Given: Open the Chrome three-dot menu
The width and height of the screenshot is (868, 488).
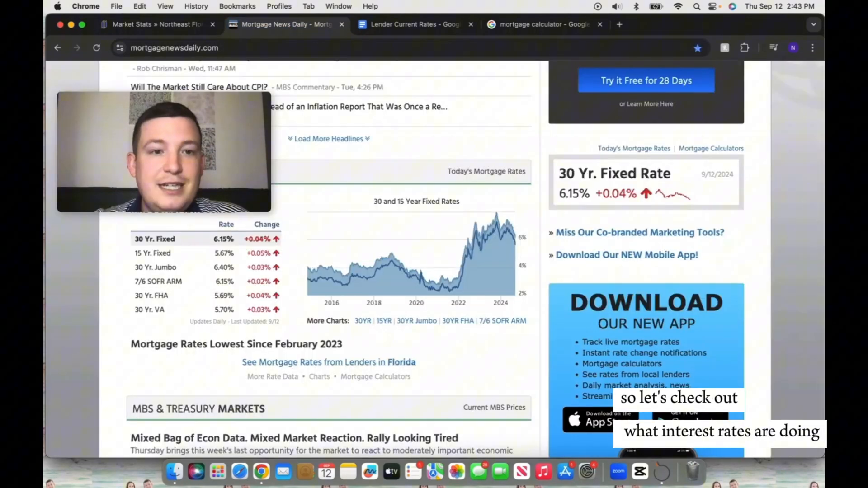Looking at the screenshot, I should [x=813, y=47].
